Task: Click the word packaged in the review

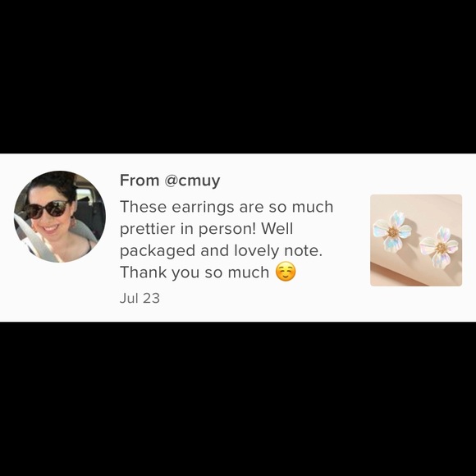Action: click(158, 252)
